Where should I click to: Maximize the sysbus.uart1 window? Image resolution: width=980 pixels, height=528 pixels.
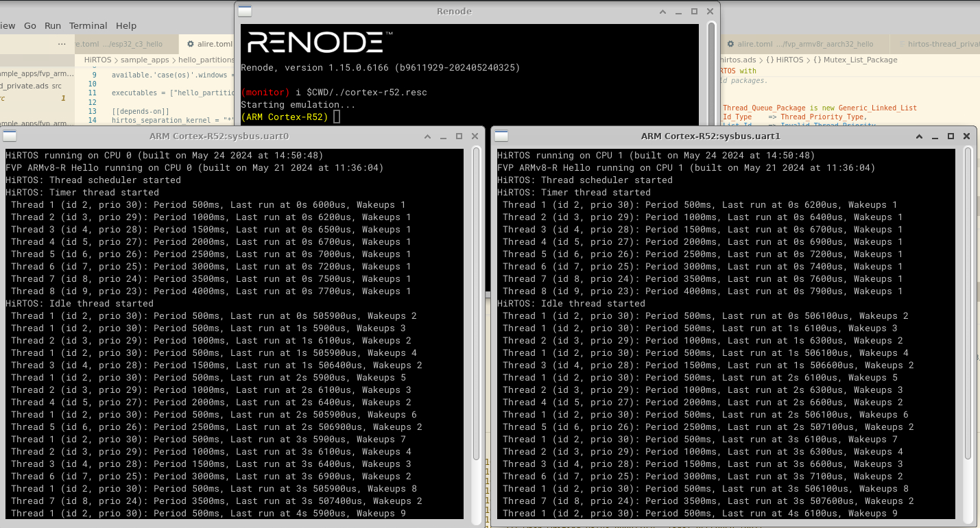(951, 136)
